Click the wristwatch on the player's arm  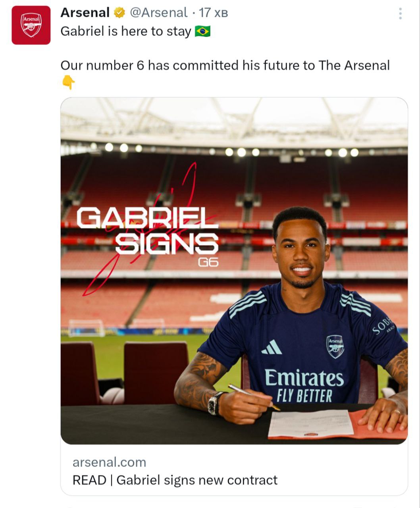[x=214, y=403]
